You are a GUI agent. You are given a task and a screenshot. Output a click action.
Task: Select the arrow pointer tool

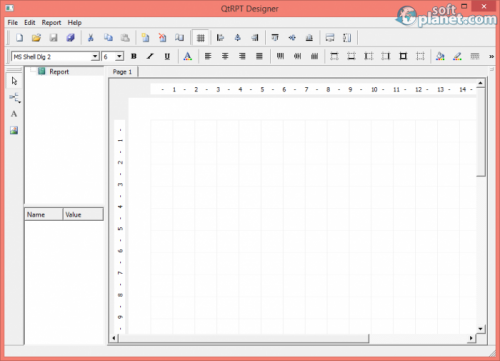(x=14, y=81)
